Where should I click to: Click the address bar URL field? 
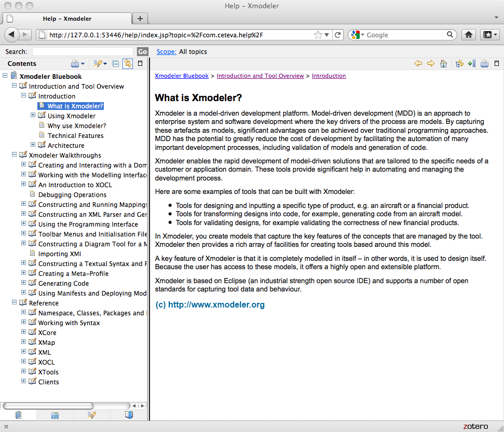pyautogui.click(x=180, y=35)
